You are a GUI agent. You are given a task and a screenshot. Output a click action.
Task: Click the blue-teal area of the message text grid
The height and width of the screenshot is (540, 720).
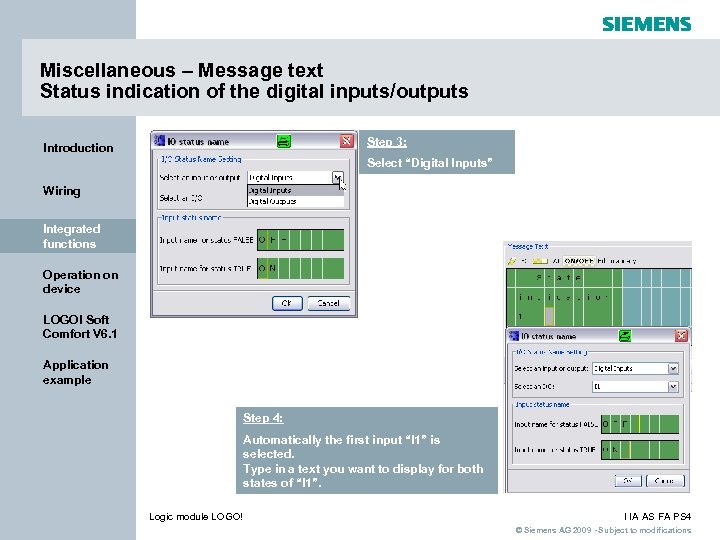click(x=657, y=297)
